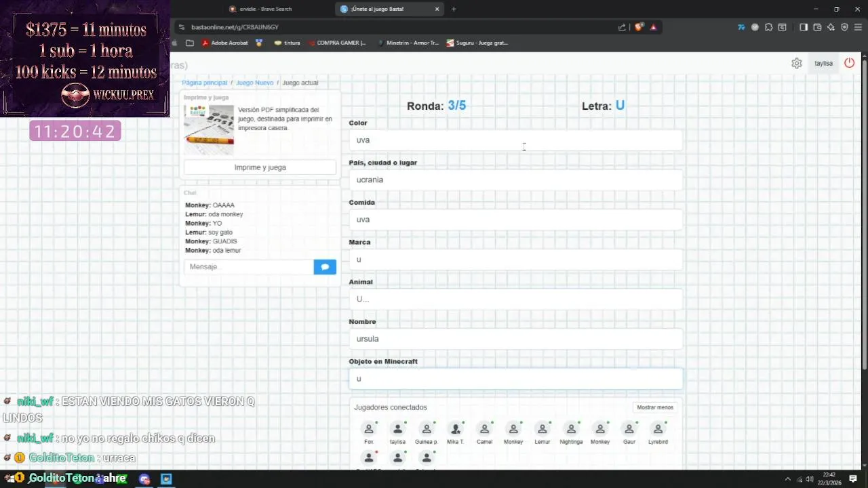The width and height of the screenshot is (868, 488).
Task: Open the new tab plus button
Action: pyautogui.click(x=454, y=9)
